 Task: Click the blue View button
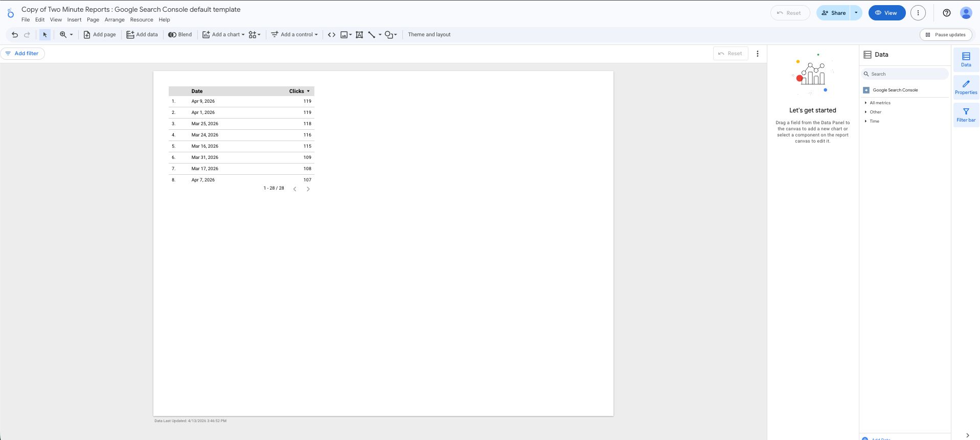886,13
